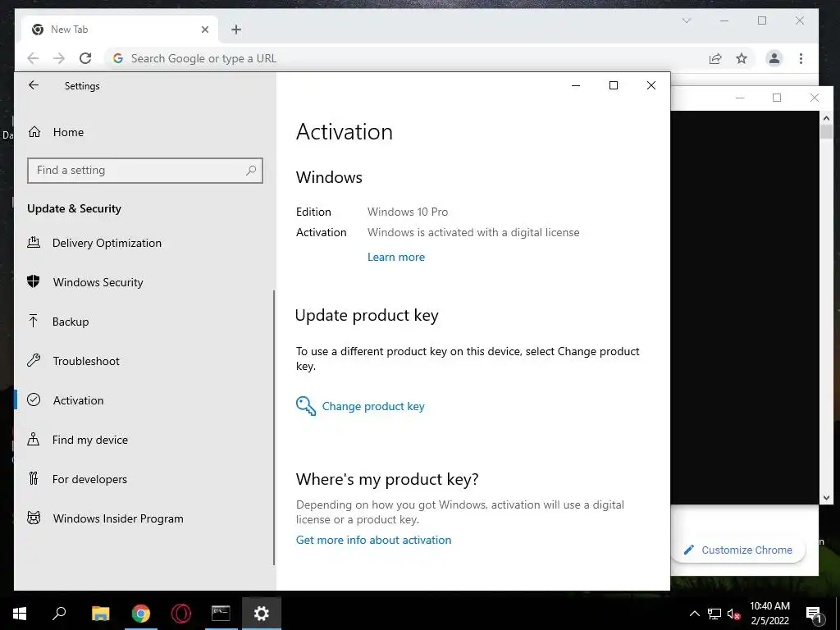Close the New Tab in Chrome
840x630 pixels.
tap(204, 30)
